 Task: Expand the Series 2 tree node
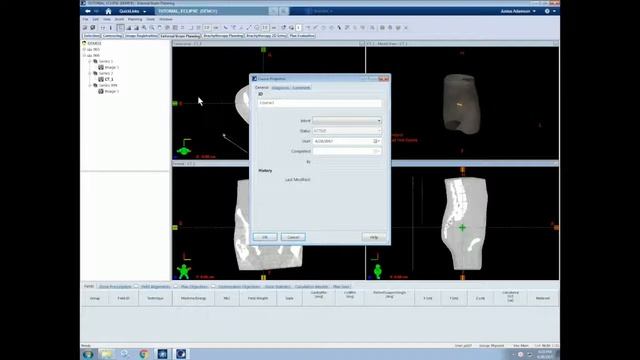click(x=90, y=73)
